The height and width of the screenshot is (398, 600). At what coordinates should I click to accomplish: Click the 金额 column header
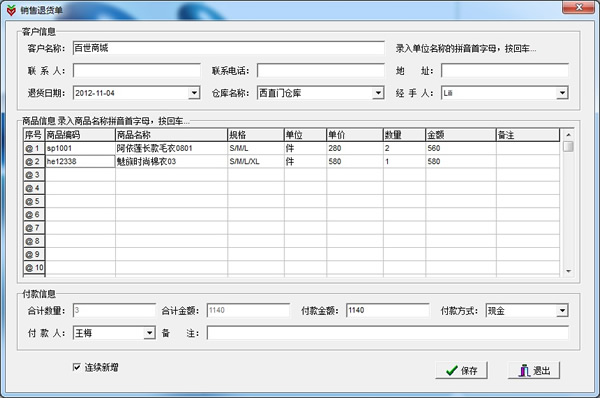[x=461, y=135]
